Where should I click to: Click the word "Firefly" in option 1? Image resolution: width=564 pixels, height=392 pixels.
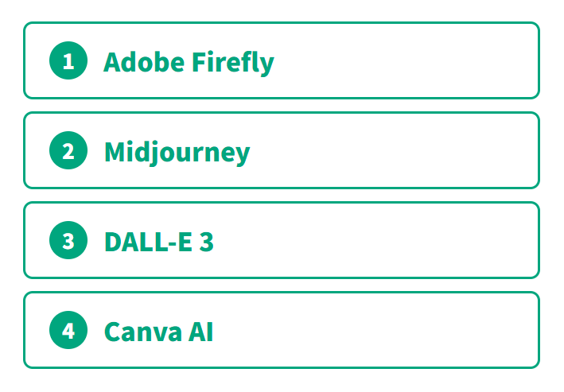click(232, 61)
